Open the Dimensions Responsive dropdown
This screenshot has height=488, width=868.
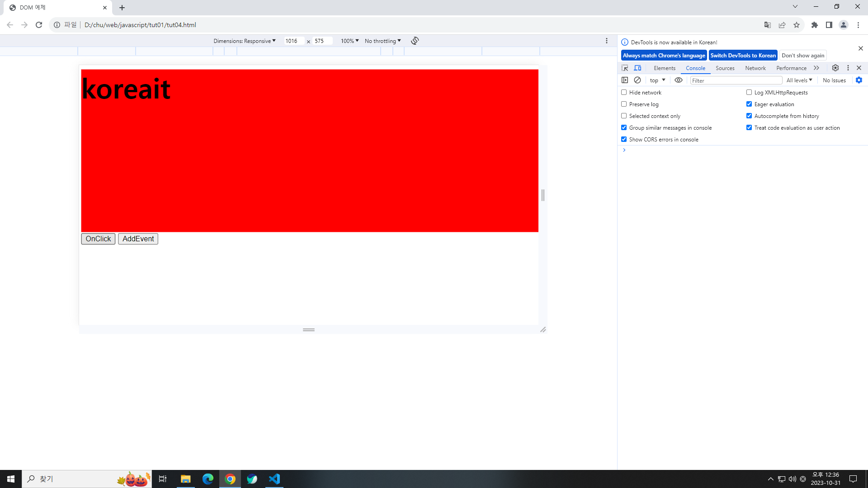pos(245,41)
